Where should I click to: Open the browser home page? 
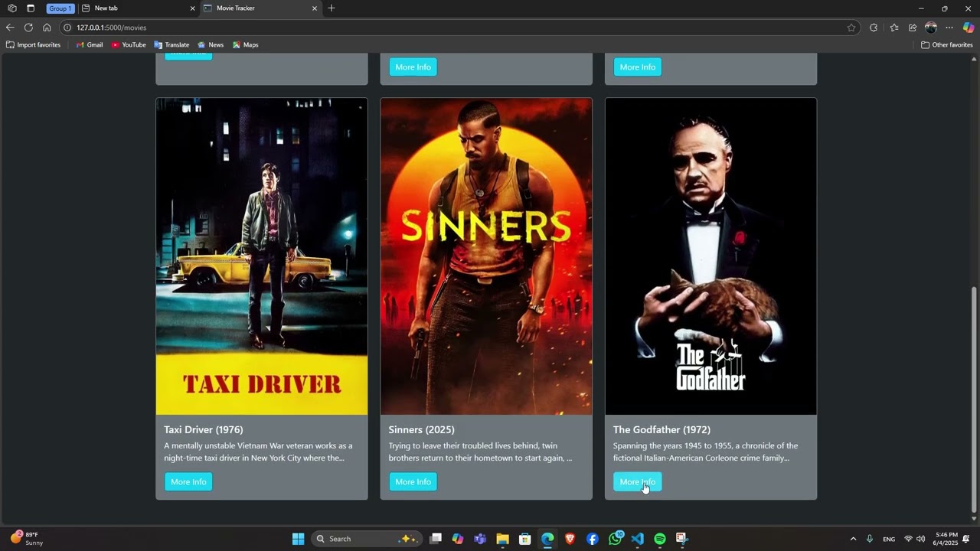47,28
